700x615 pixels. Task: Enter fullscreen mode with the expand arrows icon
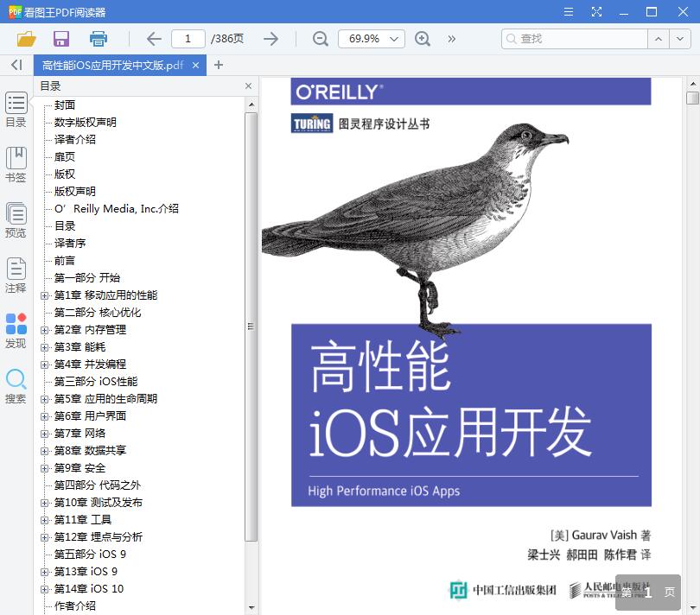point(596,11)
